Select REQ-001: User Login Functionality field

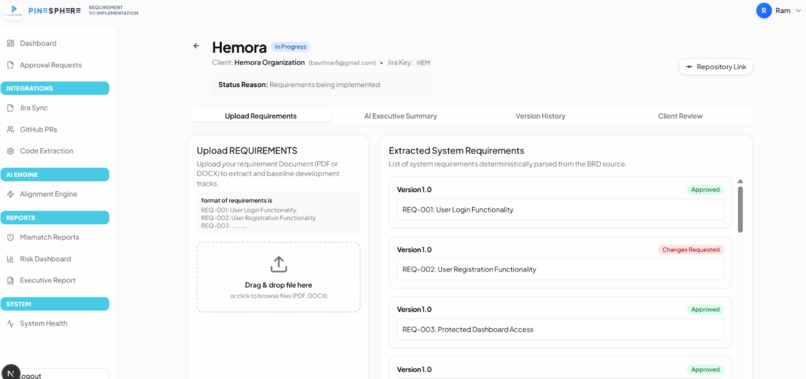(x=560, y=210)
